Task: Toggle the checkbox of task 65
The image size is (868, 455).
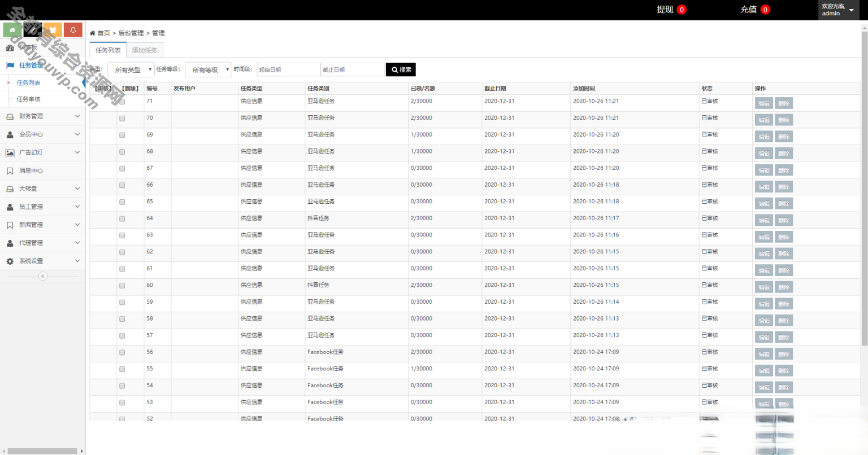Action: pyautogui.click(x=122, y=202)
